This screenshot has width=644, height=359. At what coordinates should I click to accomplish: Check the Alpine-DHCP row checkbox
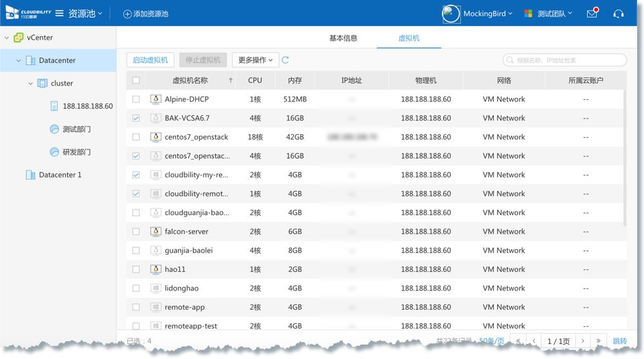tap(136, 99)
